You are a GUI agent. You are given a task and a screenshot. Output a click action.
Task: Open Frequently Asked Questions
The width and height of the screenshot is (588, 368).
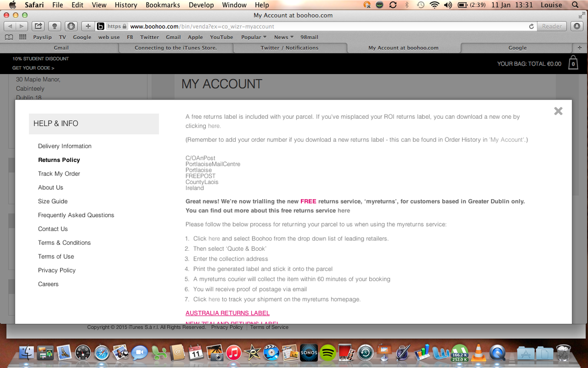point(76,215)
